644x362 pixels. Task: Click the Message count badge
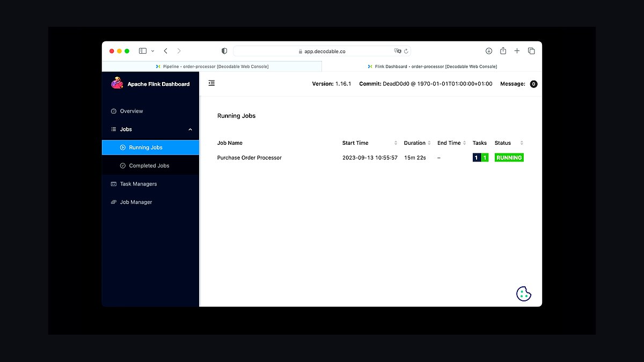[533, 84]
